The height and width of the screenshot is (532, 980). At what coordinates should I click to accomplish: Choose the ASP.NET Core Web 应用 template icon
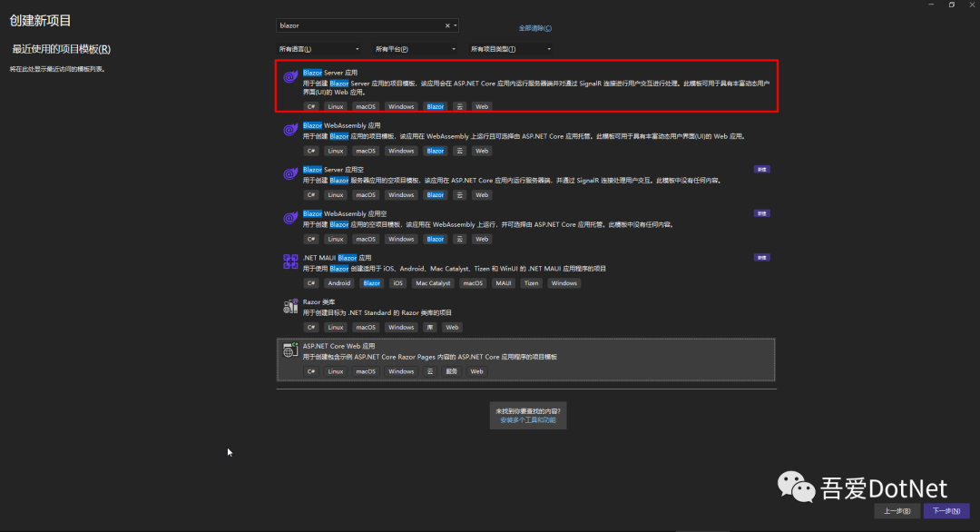point(290,350)
